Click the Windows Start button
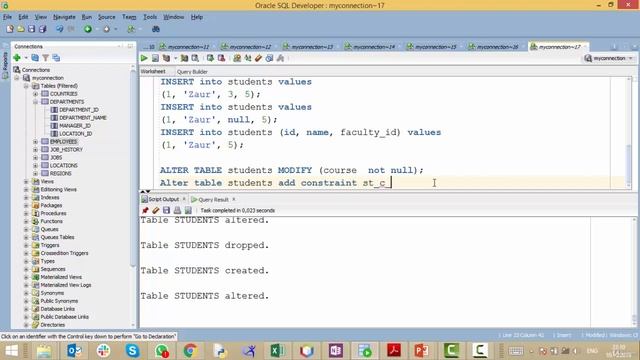This screenshot has width=640, height=360. click(11, 351)
